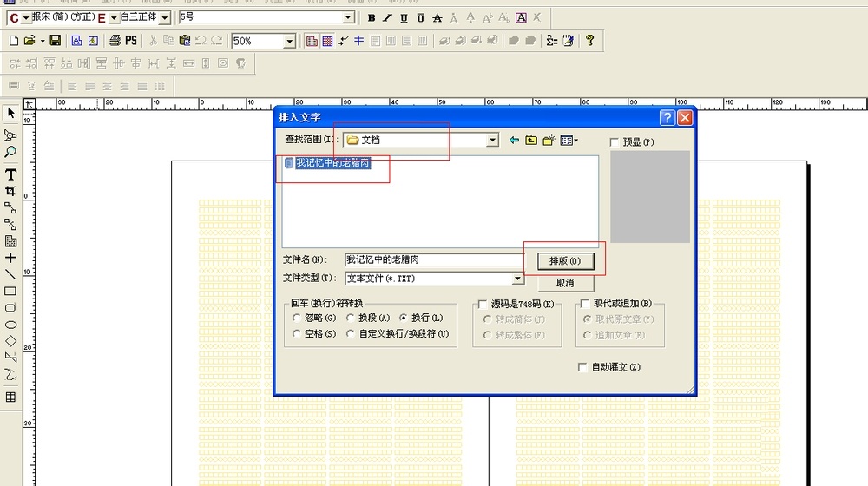Select the table tool at toolbox bottom
Image resolution: width=868 pixels, height=486 pixels.
10,397
